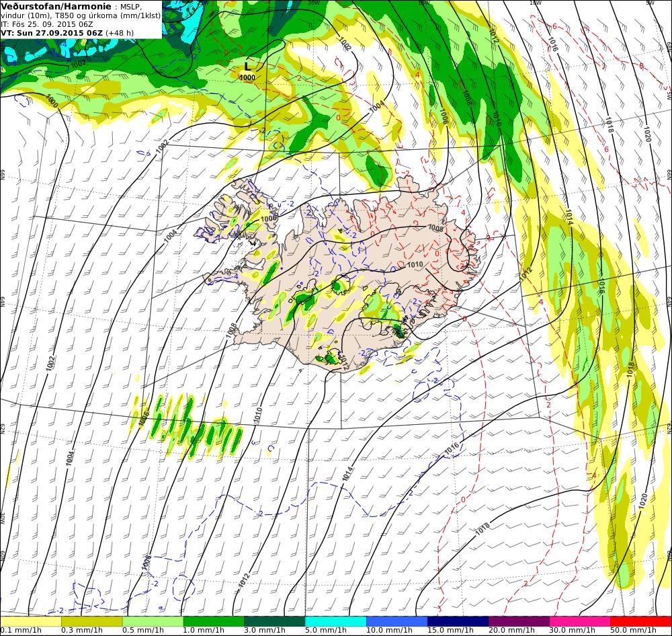The width and height of the screenshot is (672, 636).
Task: Pick the cyan 5.0 mm/1h legend swatch
Action: pos(335,621)
